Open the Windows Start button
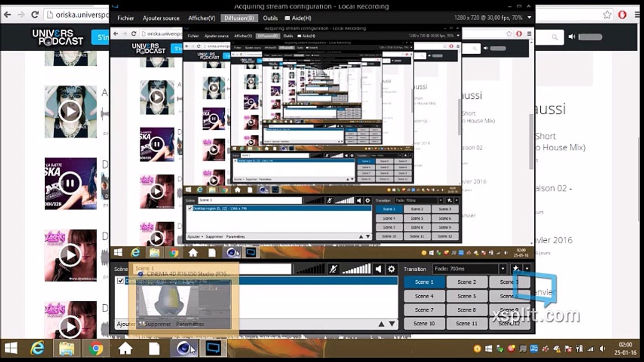This screenshot has height=362, width=644. (11, 348)
